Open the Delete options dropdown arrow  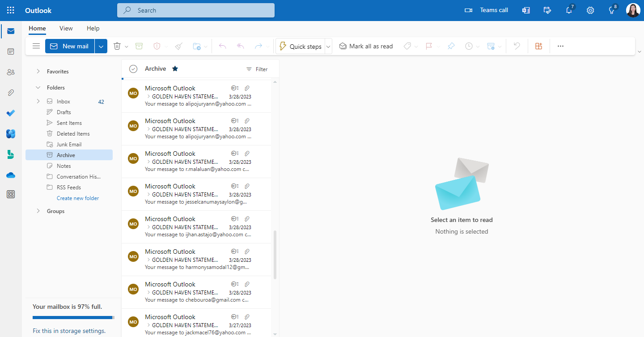coord(127,47)
